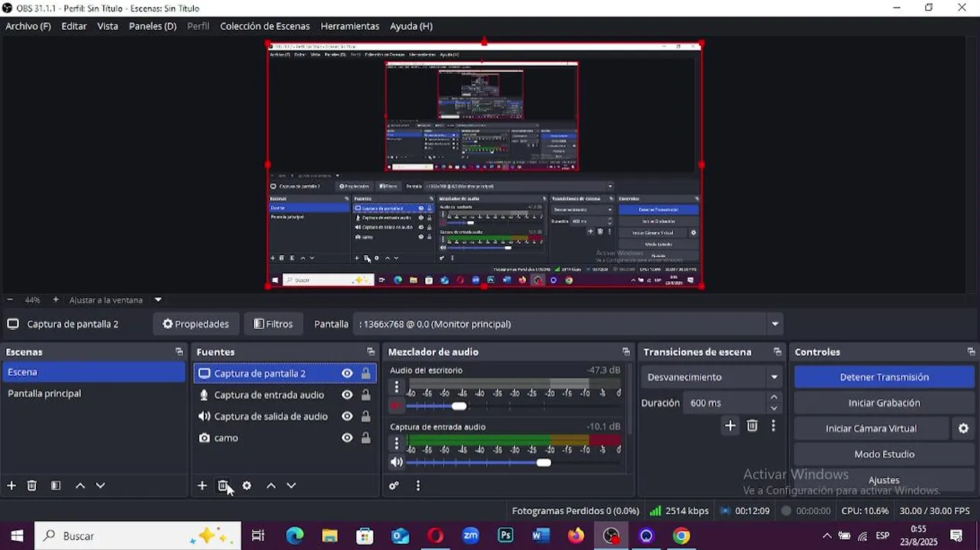Move source down arrow in Fuentes
This screenshot has height=550, width=980.
(291, 486)
